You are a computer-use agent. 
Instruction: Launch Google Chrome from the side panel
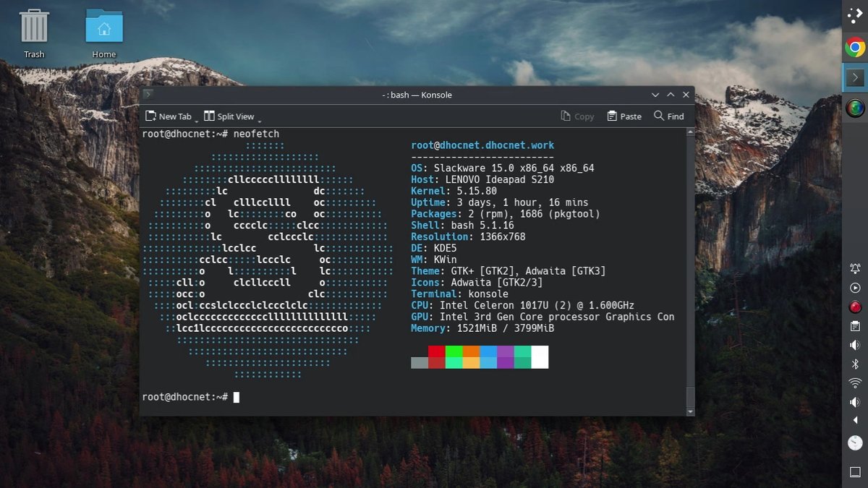click(855, 48)
